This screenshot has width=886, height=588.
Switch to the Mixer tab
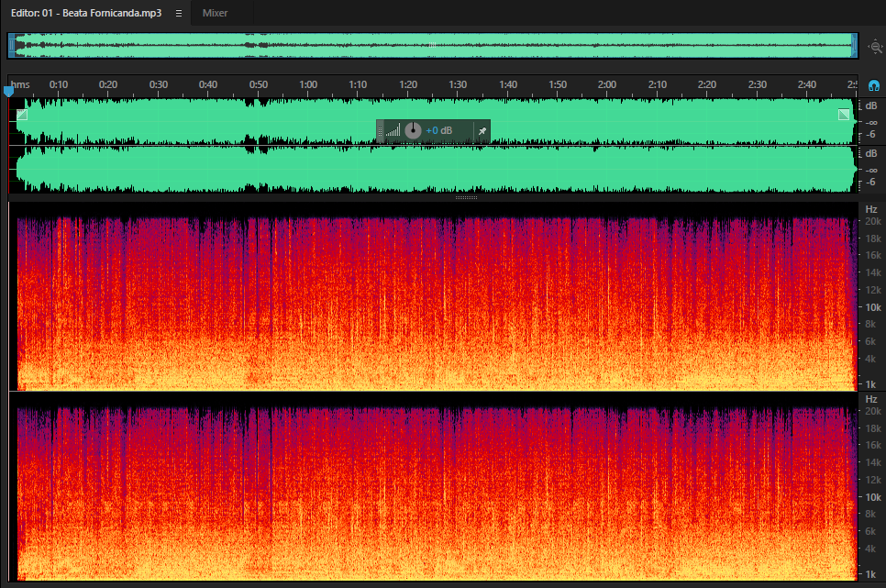point(215,13)
